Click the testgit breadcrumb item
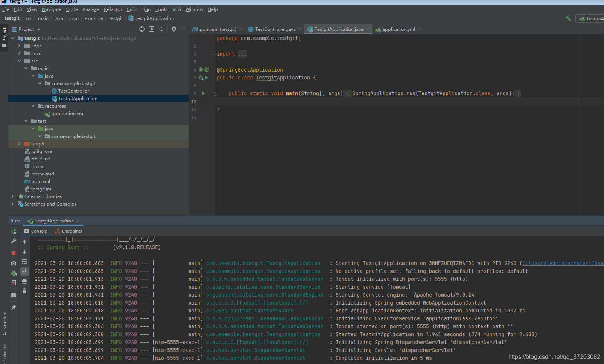604x364 pixels. tap(12, 18)
